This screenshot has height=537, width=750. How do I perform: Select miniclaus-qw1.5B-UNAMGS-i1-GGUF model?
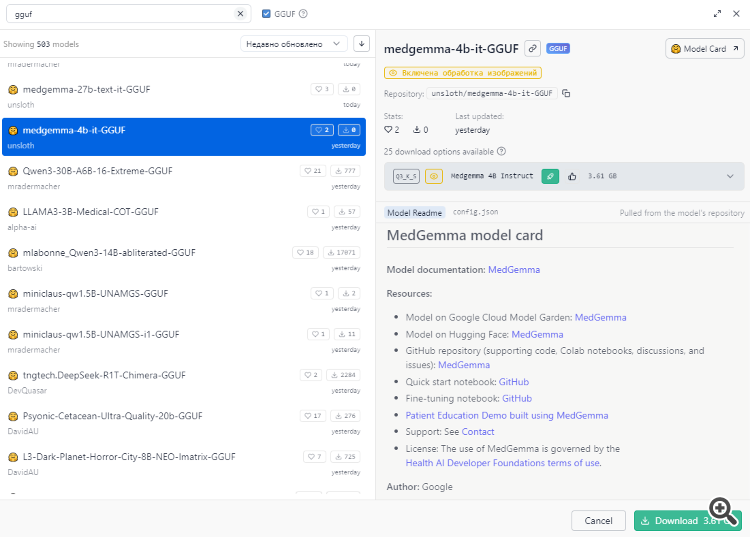pyautogui.click(x=184, y=341)
